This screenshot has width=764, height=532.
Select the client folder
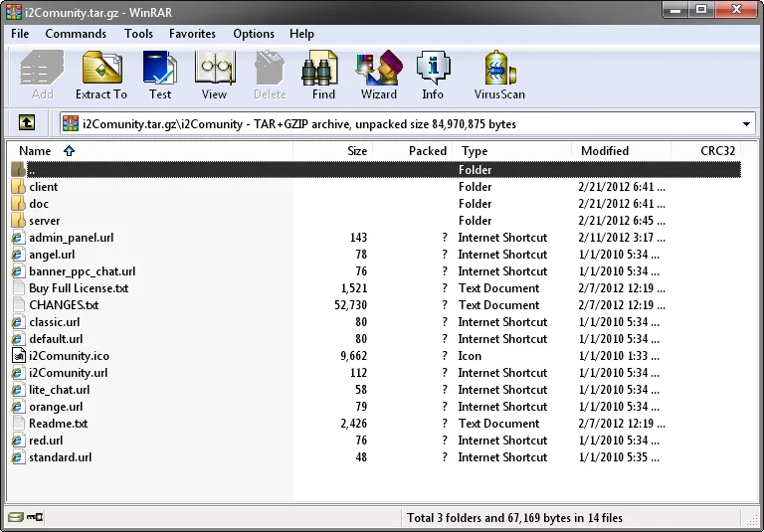[x=44, y=187]
